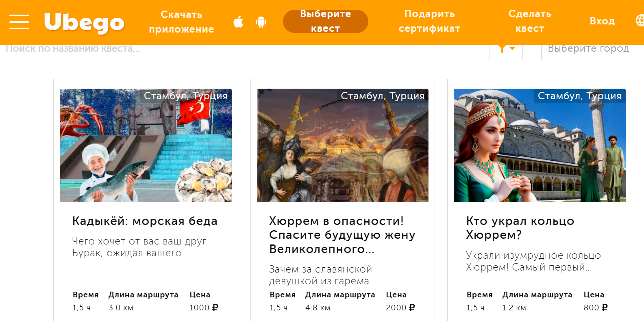
Task: Click the Вход login link
Action: click(x=602, y=21)
